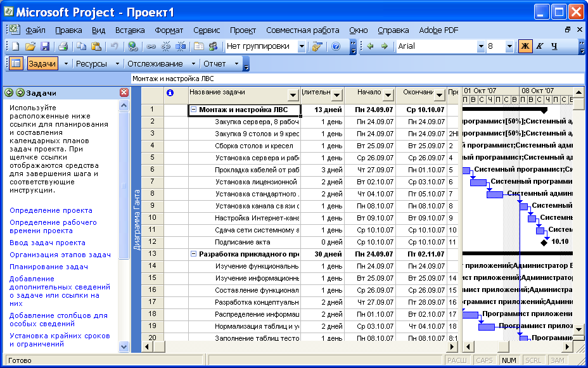The height and width of the screenshot is (368, 588).
Task: Insert hyperlink with globe-chain icon
Action: [132, 46]
